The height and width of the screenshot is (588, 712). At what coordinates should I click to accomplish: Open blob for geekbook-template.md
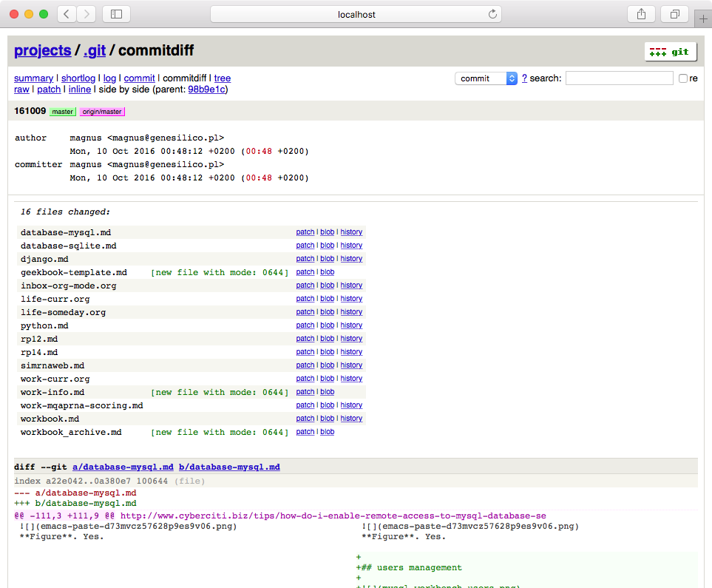coord(327,272)
